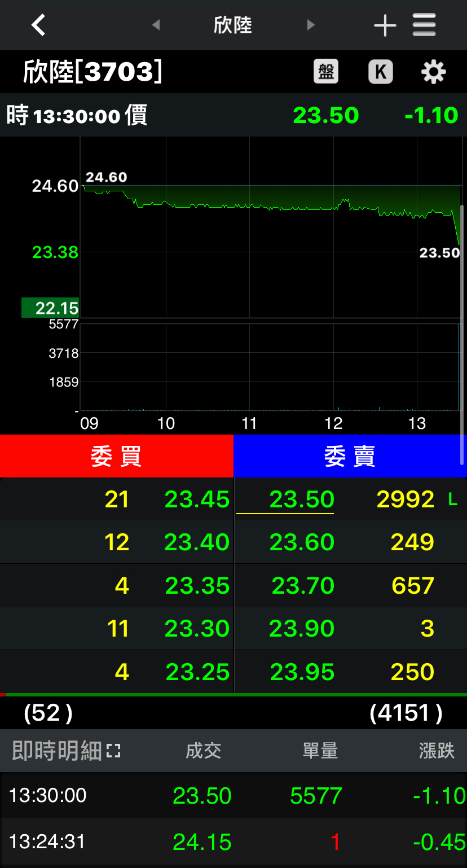Click the volume chart panel

(270, 367)
